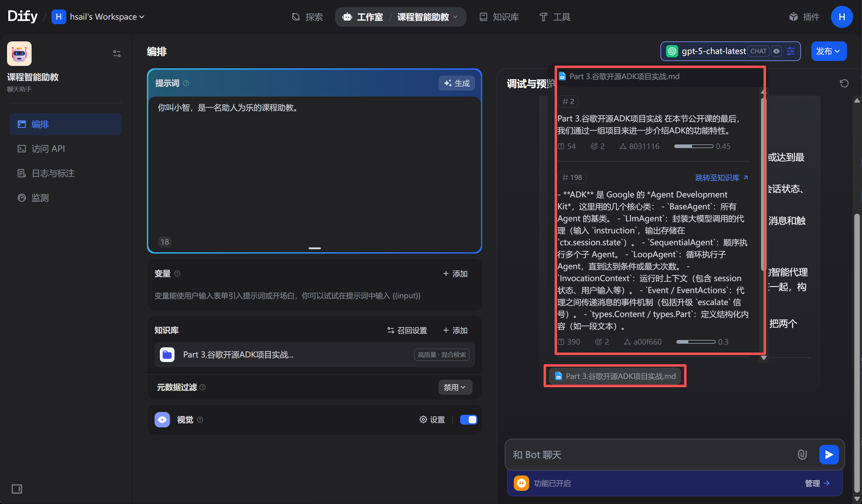This screenshot has height=504, width=862.
Task: Select 编排 in the sidebar
Action: [66, 124]
